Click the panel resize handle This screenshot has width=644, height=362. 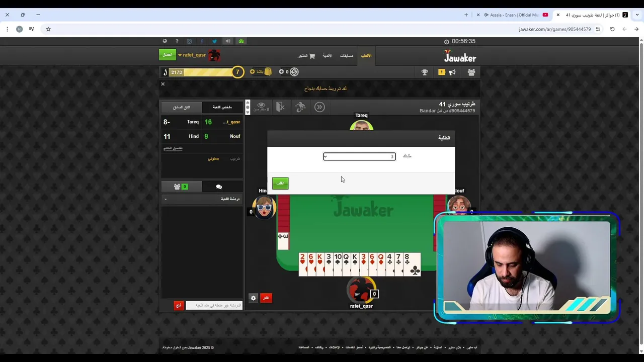click(247, 107)
